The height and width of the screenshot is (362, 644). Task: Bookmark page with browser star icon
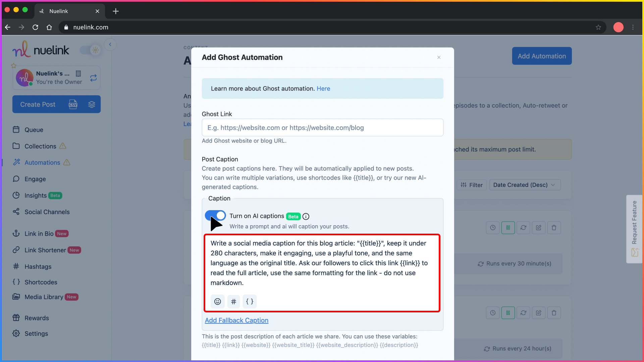pyautogui.click(x=598, y=27)
